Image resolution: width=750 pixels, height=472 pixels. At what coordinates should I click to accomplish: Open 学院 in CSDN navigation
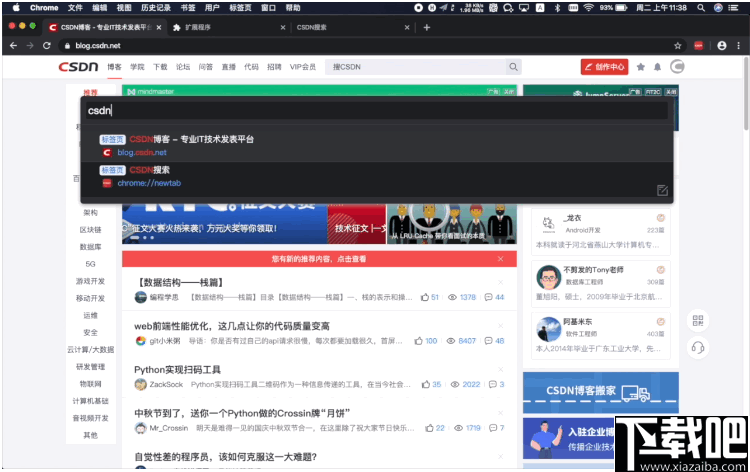coord(137,67)
